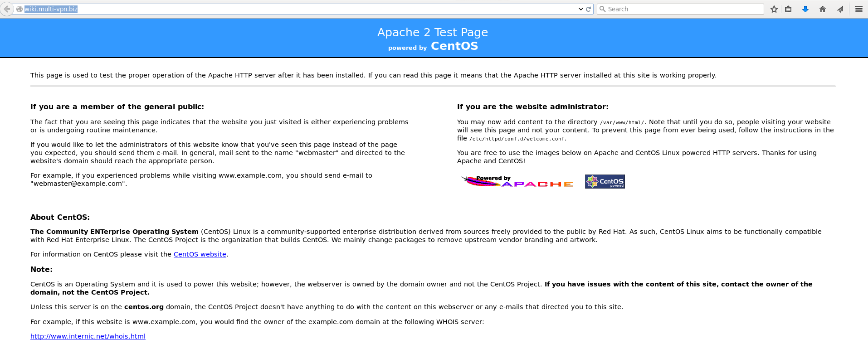Show bookmarks list icon in toolbar
The image size is (868, 344).
788,9
